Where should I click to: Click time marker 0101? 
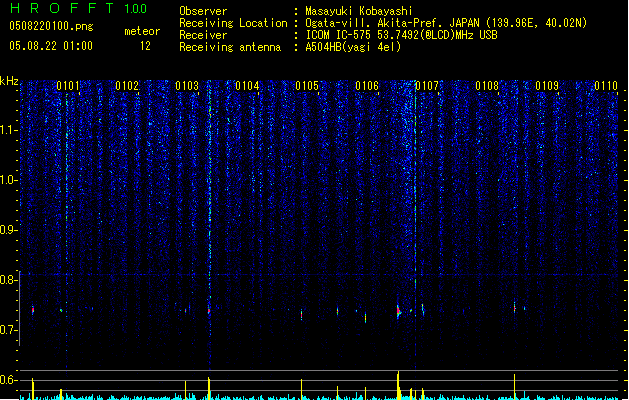point(68,86)
